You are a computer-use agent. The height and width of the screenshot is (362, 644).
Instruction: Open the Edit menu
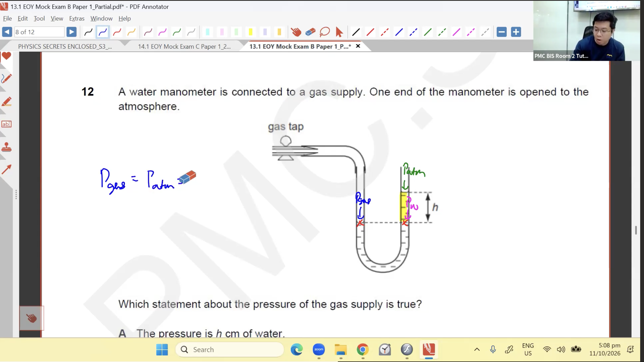23,18
